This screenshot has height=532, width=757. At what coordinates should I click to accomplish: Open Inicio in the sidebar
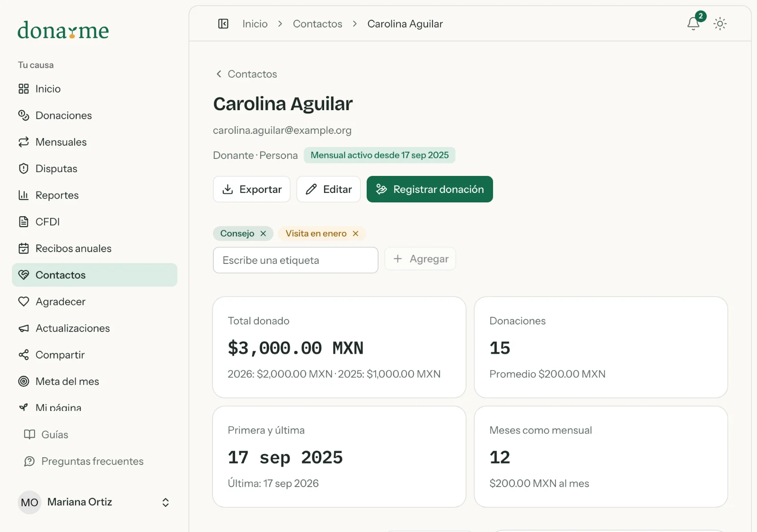pyautogui.click(x=95, y=89)
